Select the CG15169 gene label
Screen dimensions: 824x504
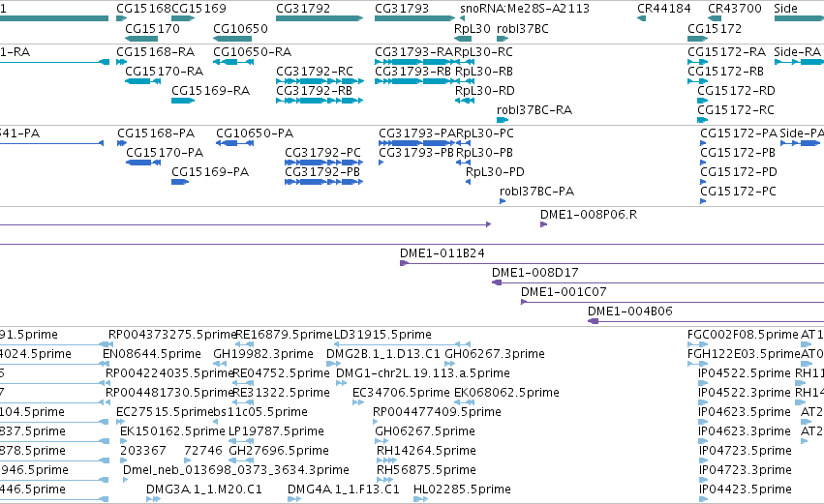point(198,9)
